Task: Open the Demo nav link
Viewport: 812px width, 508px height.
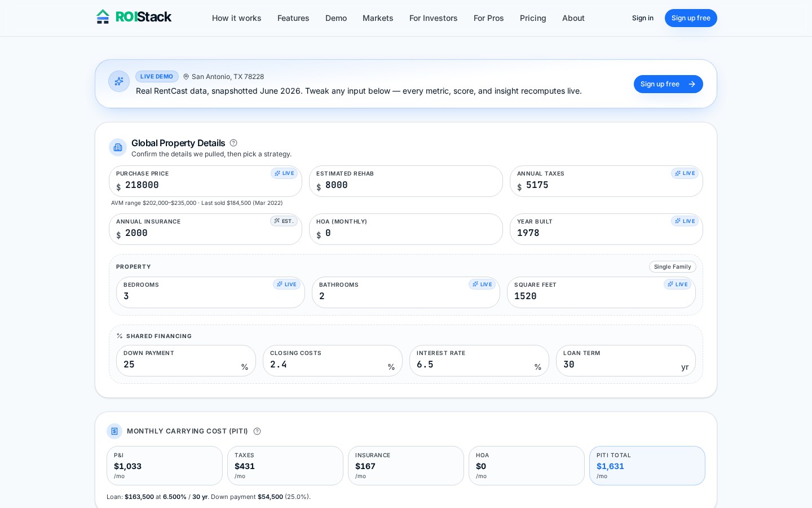Action: pos(336,18)
